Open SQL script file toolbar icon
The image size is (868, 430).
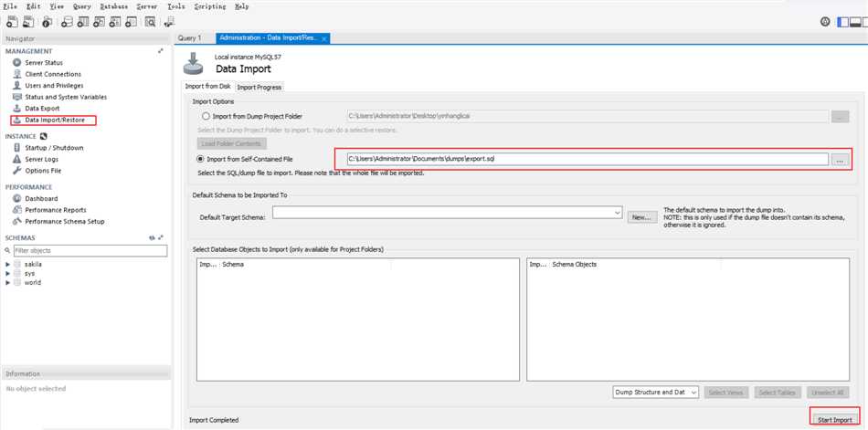[28, 22]
